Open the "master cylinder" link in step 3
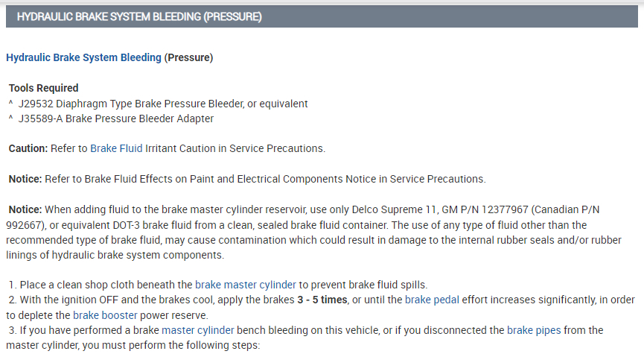 (198, 329)
